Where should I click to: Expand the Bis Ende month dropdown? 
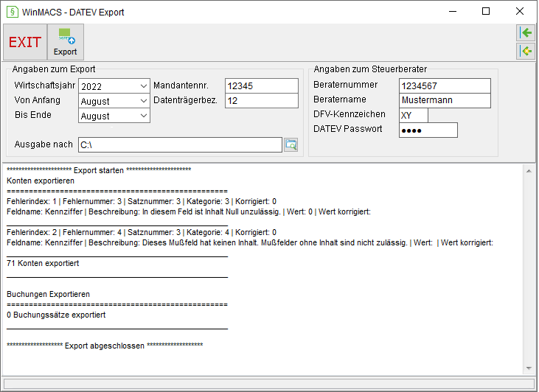coord(114,116)
